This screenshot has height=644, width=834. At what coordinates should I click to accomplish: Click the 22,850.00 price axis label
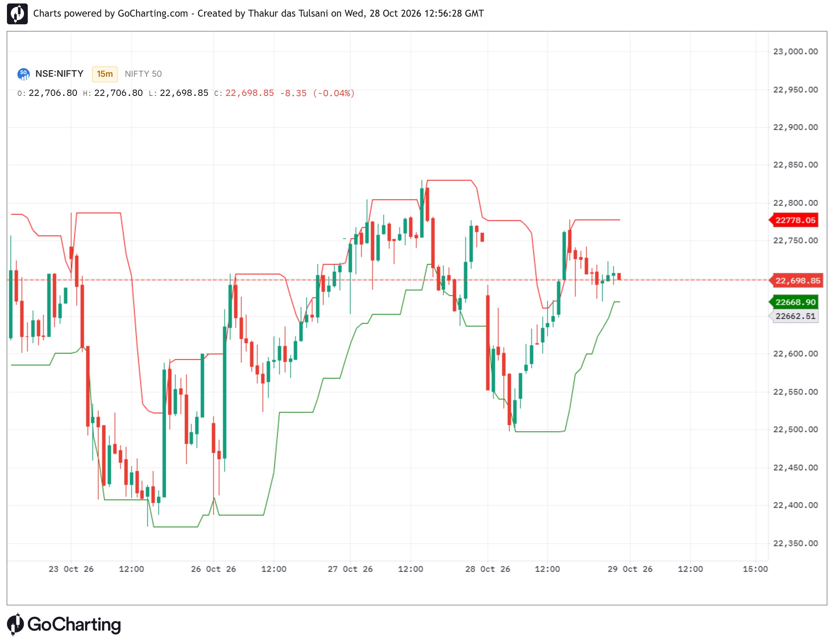(795, 165)
